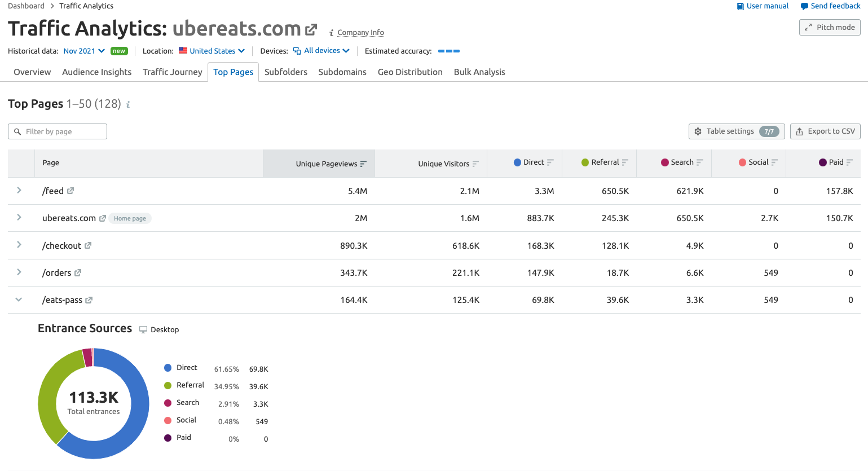Image resolution: width=868 pixels, height=471 pixels.
Task: Open the User manual link
Action: [x=763, y=6]
